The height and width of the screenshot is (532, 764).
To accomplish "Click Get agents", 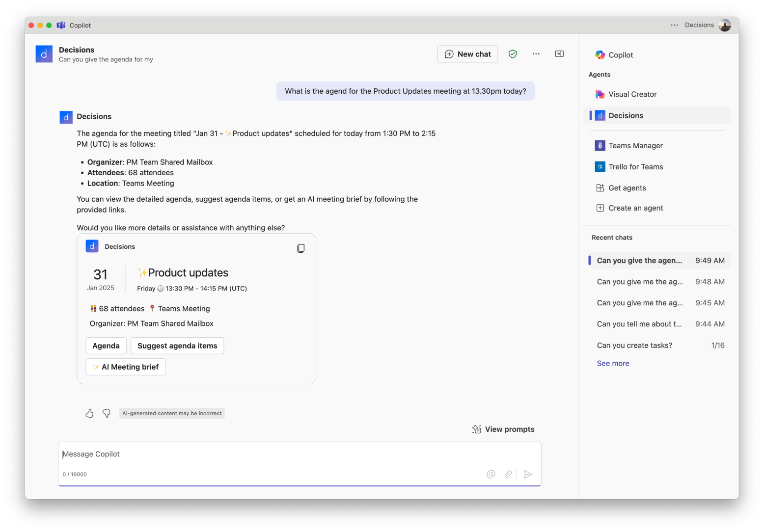I will 657,188.
